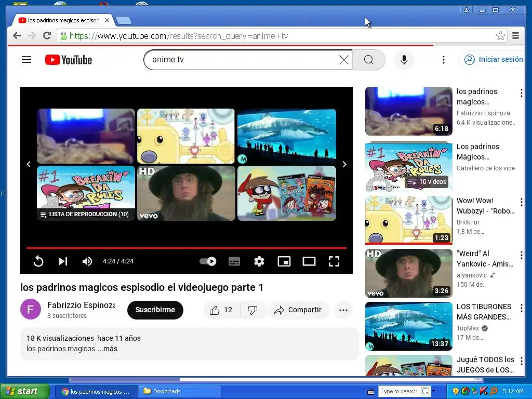Viewport: 532px width, 399px height.
Task: Open the PlayStation 2 games end-screen tile
Action: pyautogui.click(x=287, y=193)
